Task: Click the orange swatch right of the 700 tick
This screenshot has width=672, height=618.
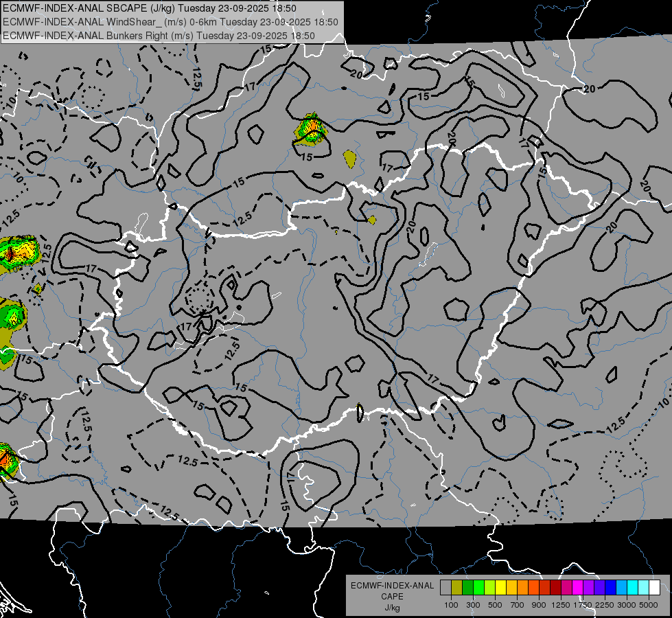Action: point(523,588)
